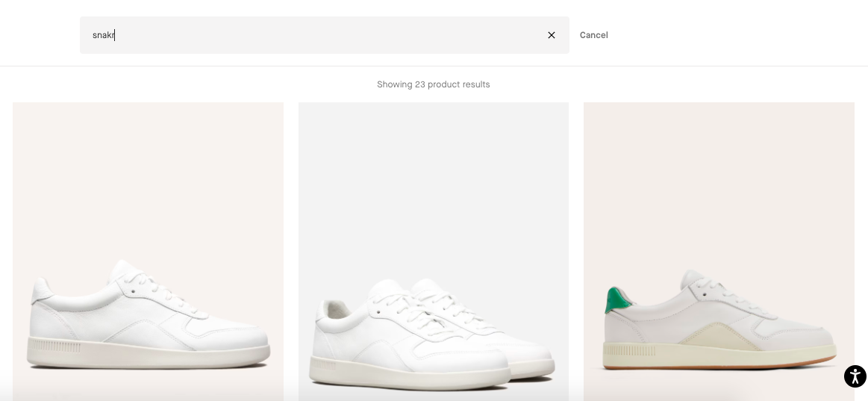Click Cancel to close search

tap(593, 35)
